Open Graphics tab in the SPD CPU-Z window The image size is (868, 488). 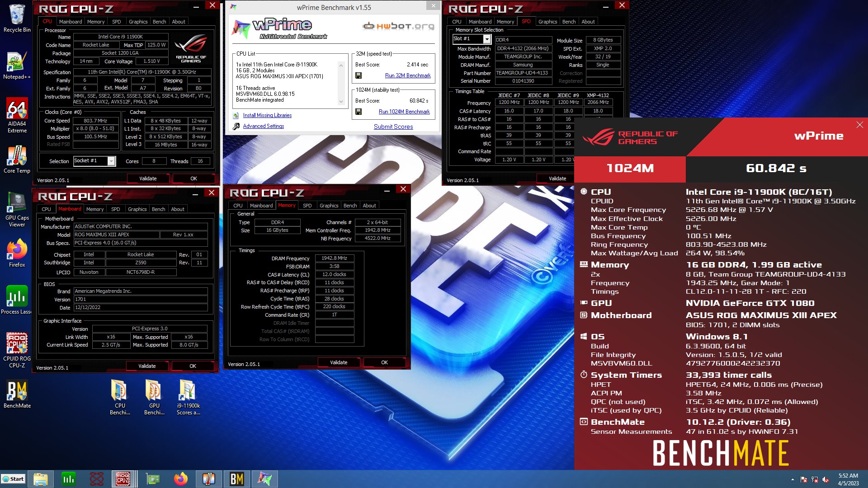[x=547, y=22]
